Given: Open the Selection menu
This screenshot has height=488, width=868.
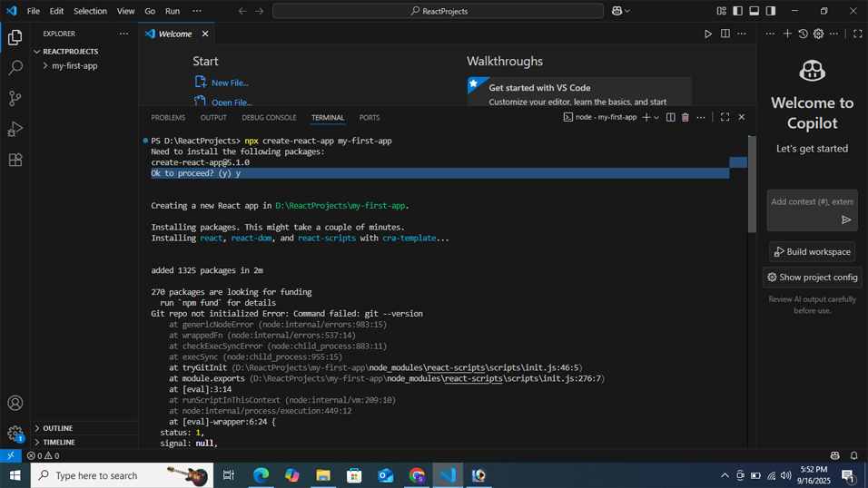Looking at the screenshot, I should click(x=90, y=11).
